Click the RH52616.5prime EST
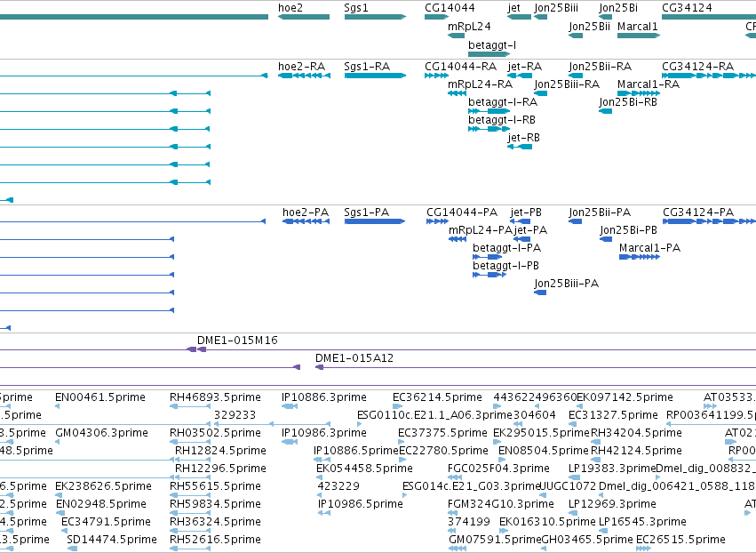756x553 pixels. [190, 549]
